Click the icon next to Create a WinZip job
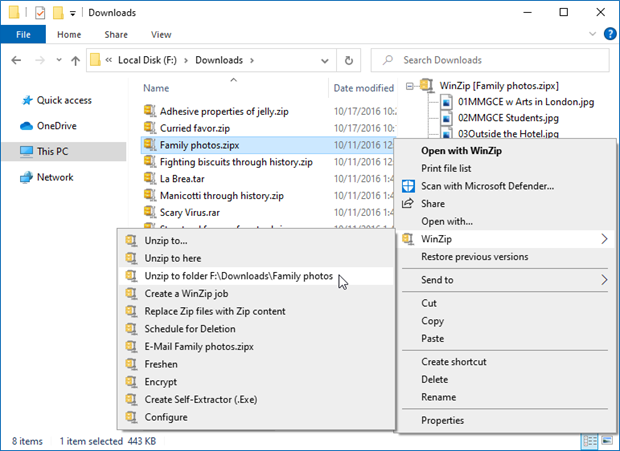The height and width of the screenshot is (451, 620). click(131, 293)
